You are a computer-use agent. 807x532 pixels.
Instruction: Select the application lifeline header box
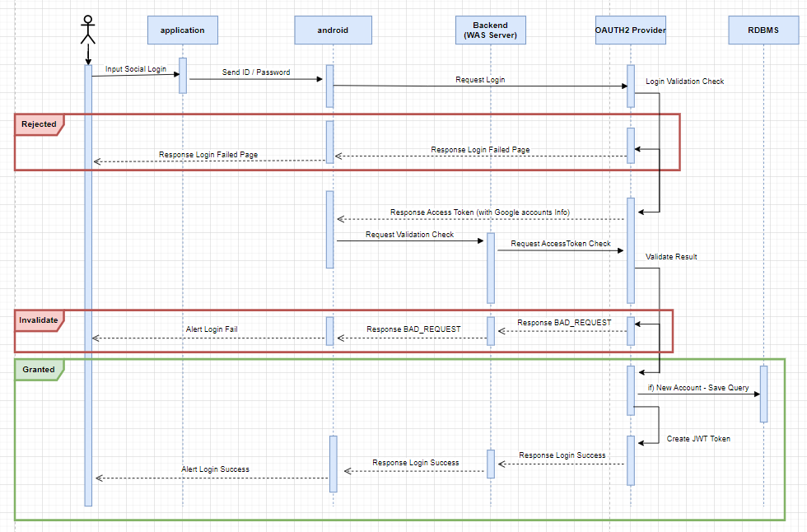tap(182, 30)
